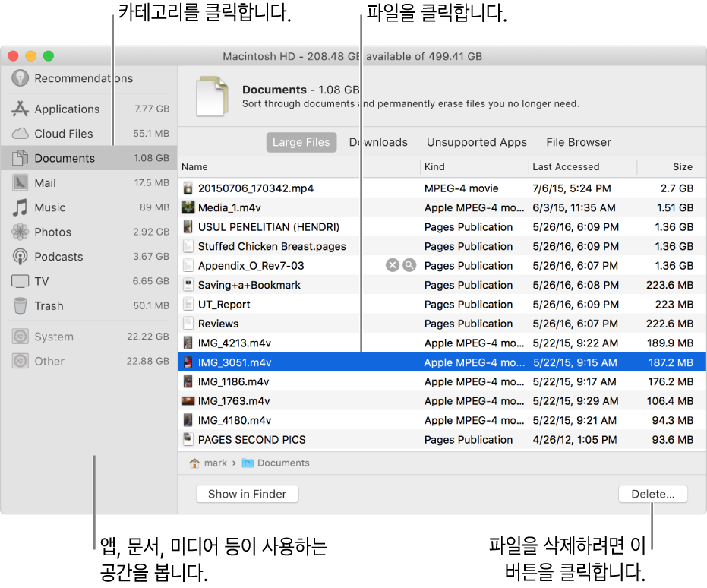Open the Unsupported Apps tab

click(x=477, y=142)
